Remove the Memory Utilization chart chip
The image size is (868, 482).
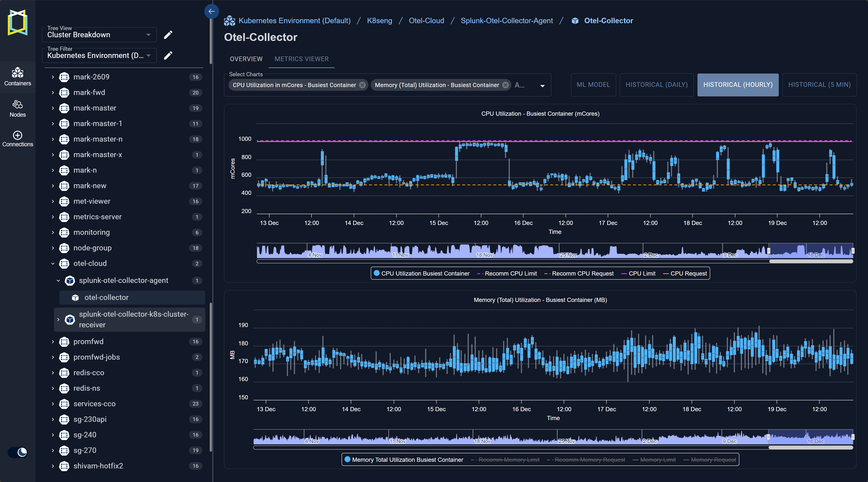click(x=505, y=85)
